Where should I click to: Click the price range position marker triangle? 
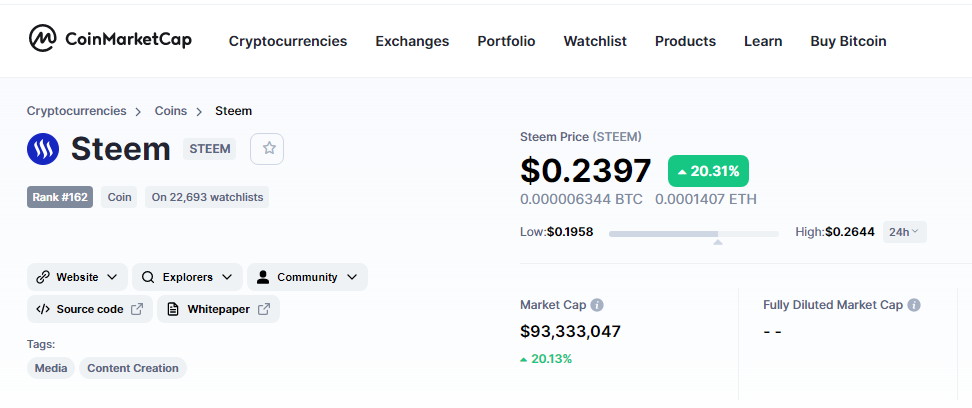(718, 242)
